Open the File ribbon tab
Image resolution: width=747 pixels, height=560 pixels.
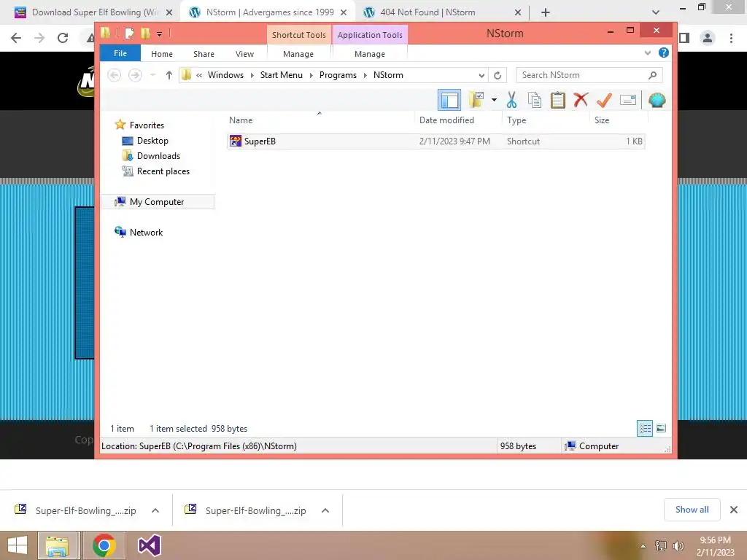click(x=120, y=53)
